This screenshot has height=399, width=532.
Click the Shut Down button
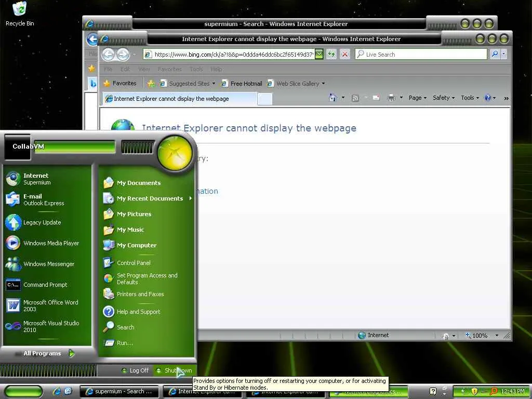[175, 370]
